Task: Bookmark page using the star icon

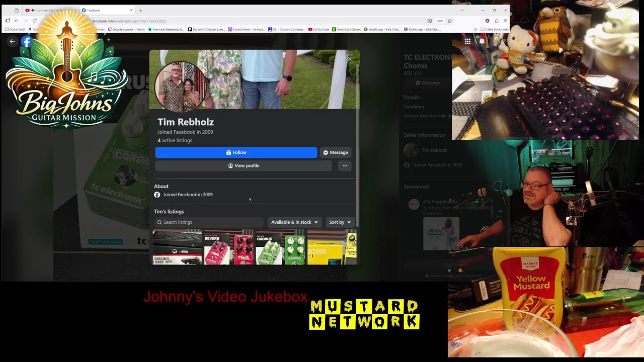Action: [x=450, y=21]
